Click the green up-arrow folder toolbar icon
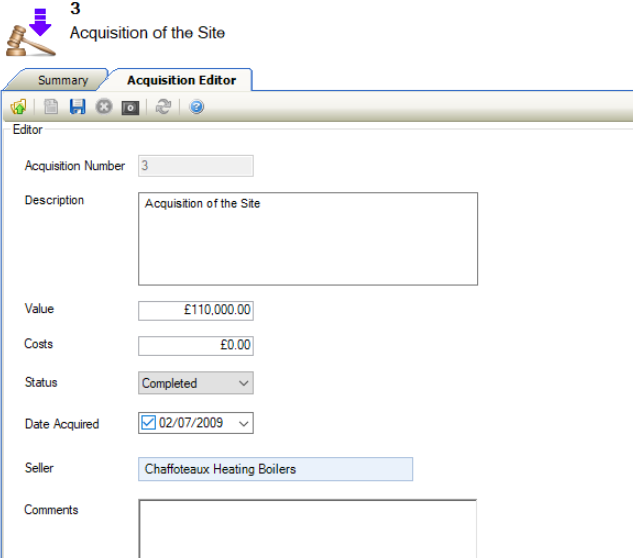 (18, 107)
